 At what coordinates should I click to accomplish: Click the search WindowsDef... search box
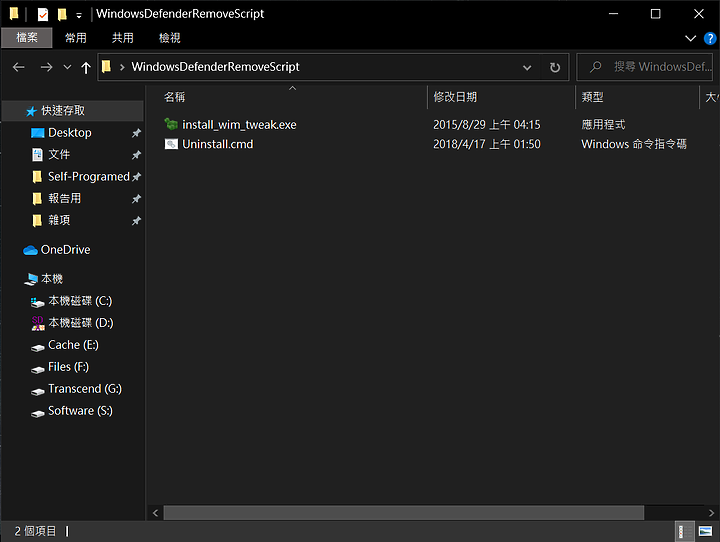645,67
